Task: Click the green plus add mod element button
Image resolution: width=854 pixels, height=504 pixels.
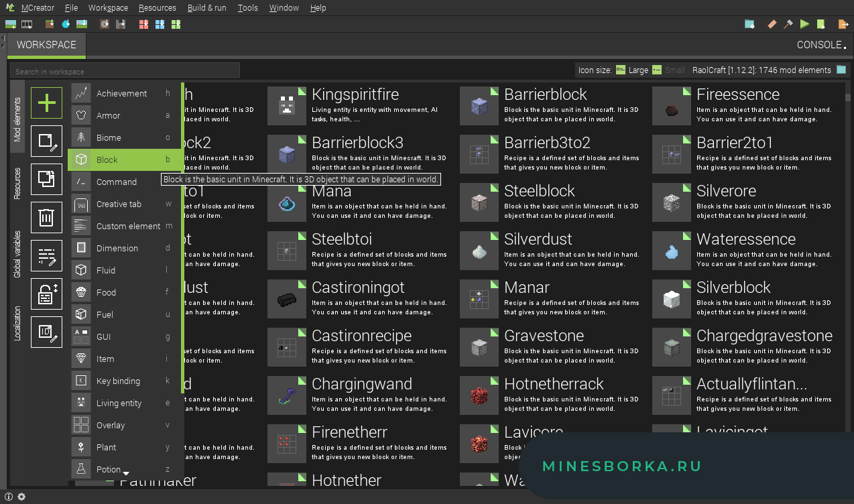Action: pos(46,103)
